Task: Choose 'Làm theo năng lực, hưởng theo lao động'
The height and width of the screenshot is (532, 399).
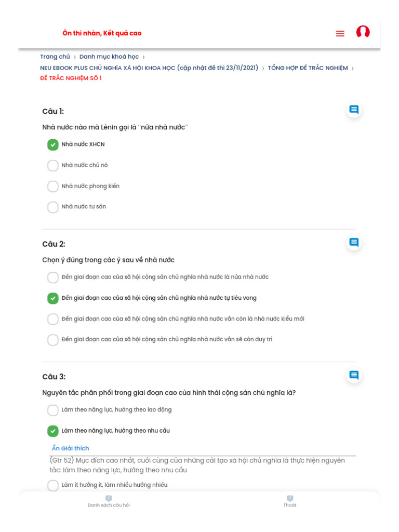Action: click(x=53, y=410)
